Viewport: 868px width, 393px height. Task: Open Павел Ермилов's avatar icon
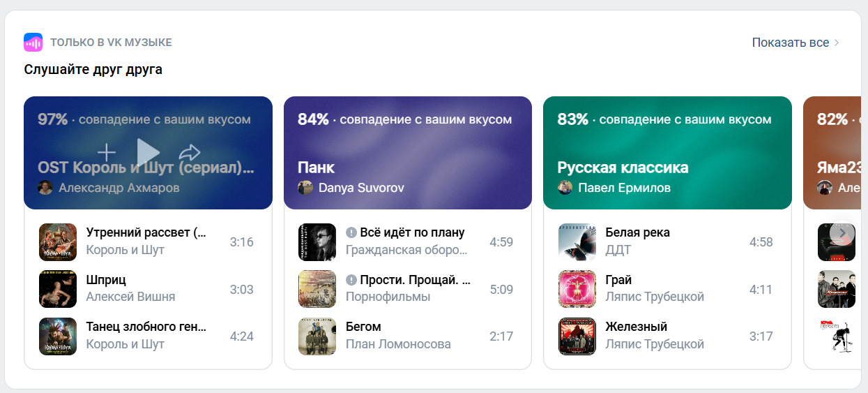[x=565, y=188]
